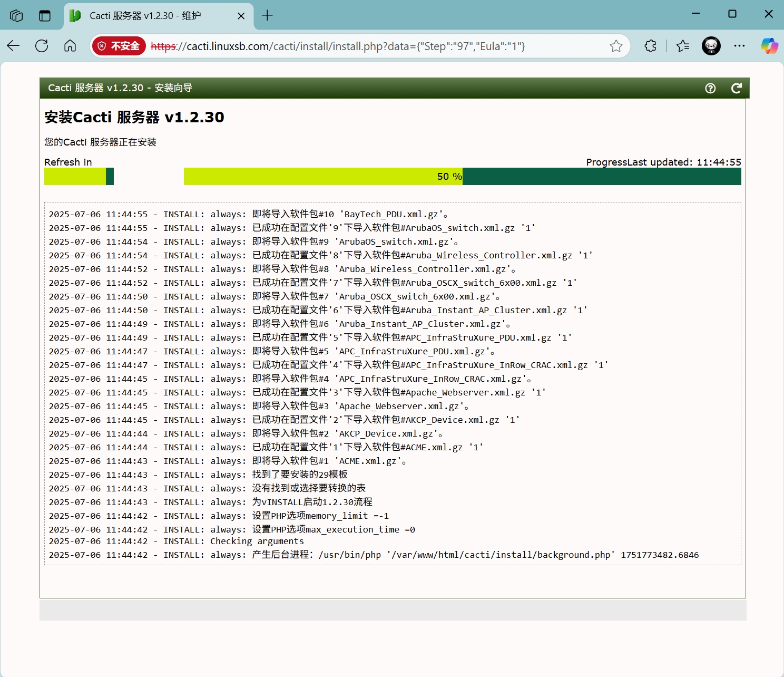Open a new browser tab
The image size is (784, 677).
point(267,16)
